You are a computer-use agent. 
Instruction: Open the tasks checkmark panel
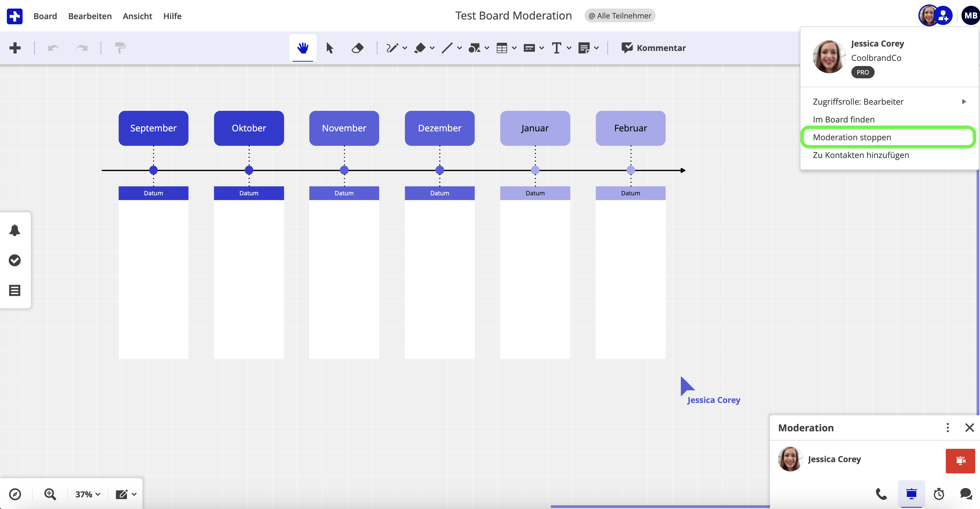15,260
